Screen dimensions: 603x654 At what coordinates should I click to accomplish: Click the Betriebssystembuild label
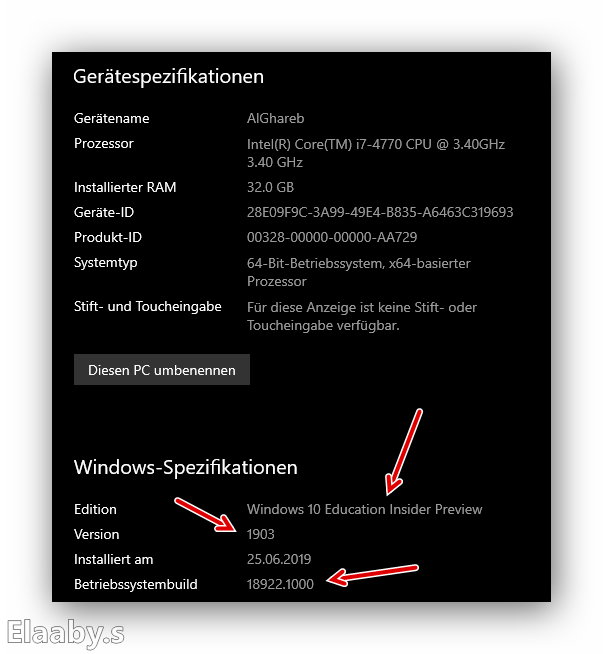(135, 584)
